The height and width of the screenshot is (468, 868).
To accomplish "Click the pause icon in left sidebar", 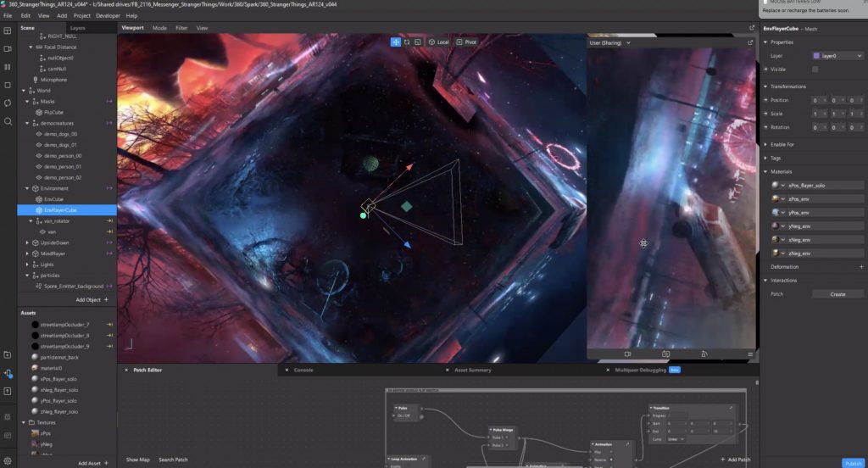I will (x=8, y=67).
